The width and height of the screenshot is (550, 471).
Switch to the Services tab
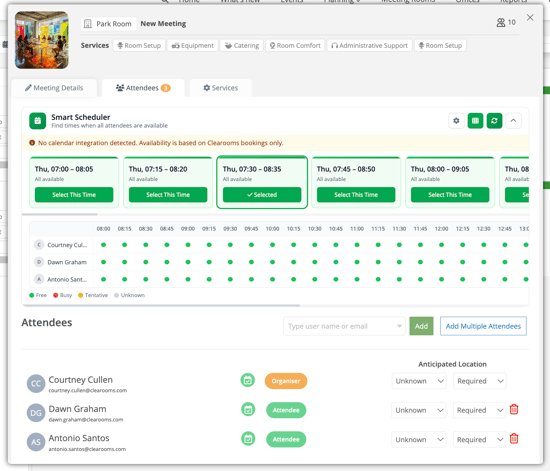(x=221, y=88)
